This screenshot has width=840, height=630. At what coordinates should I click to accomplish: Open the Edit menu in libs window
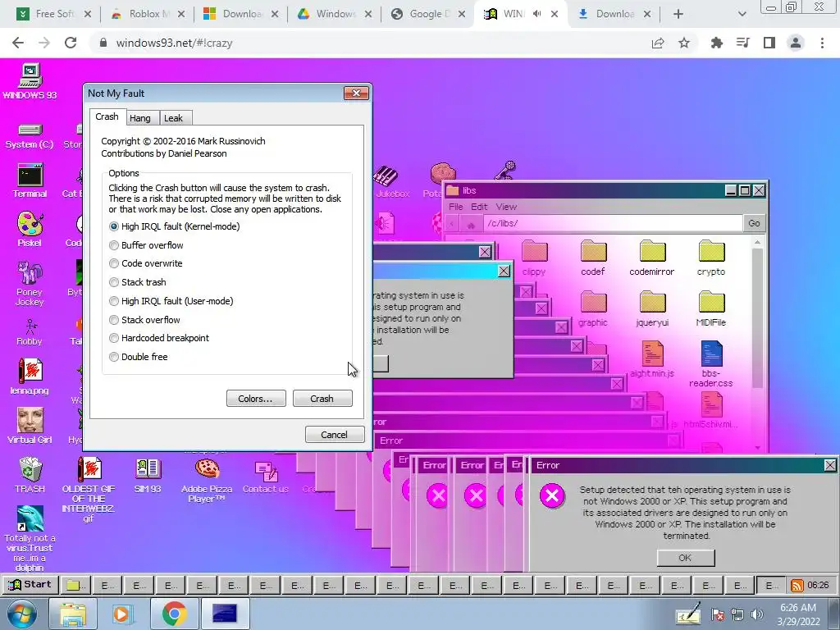click(479, 207)
